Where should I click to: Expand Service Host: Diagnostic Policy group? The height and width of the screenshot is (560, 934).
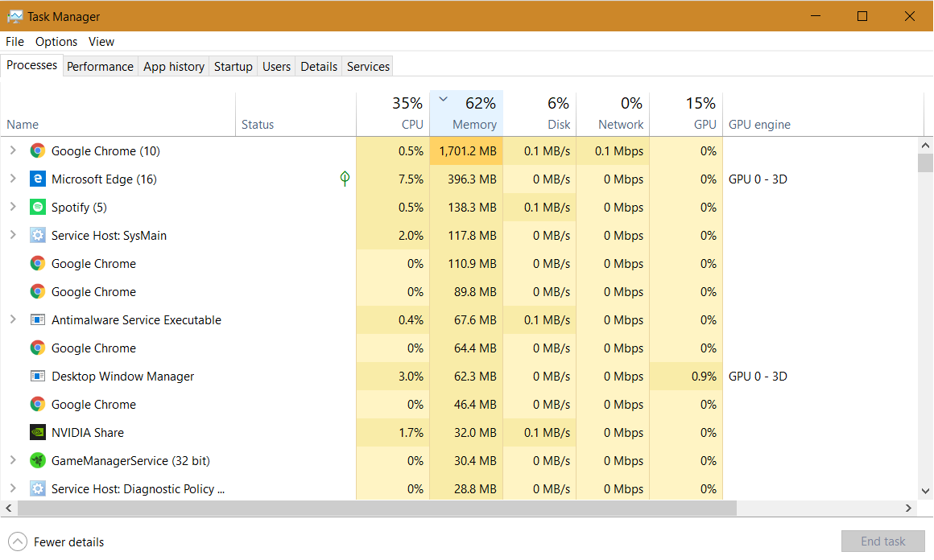tap(13, 488)
